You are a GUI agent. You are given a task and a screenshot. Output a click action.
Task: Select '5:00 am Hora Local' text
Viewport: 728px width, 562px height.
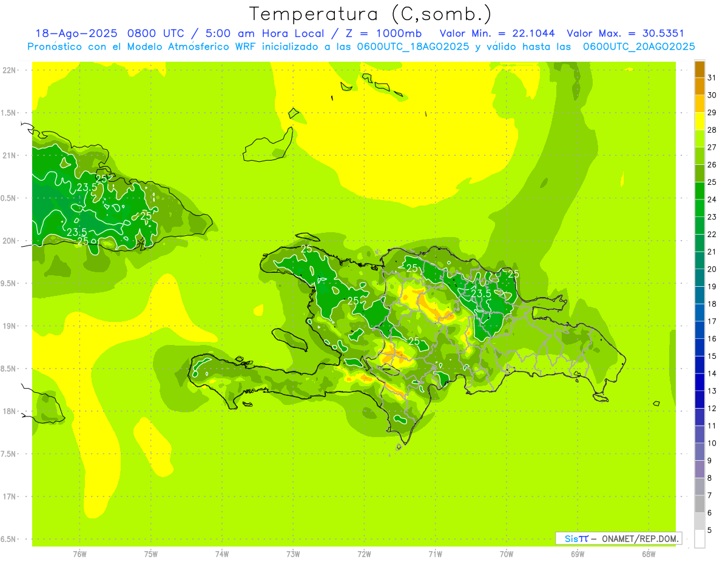click(265, 33)
